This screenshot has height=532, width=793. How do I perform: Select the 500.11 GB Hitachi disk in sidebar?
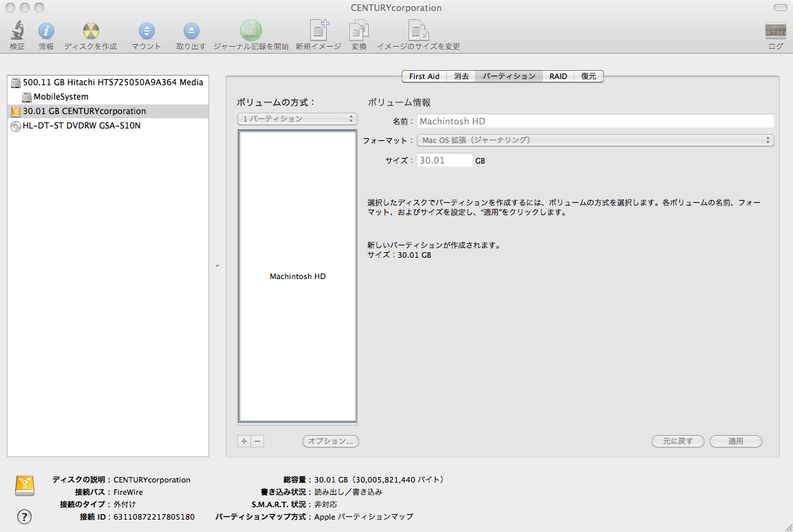pos(112,82)
